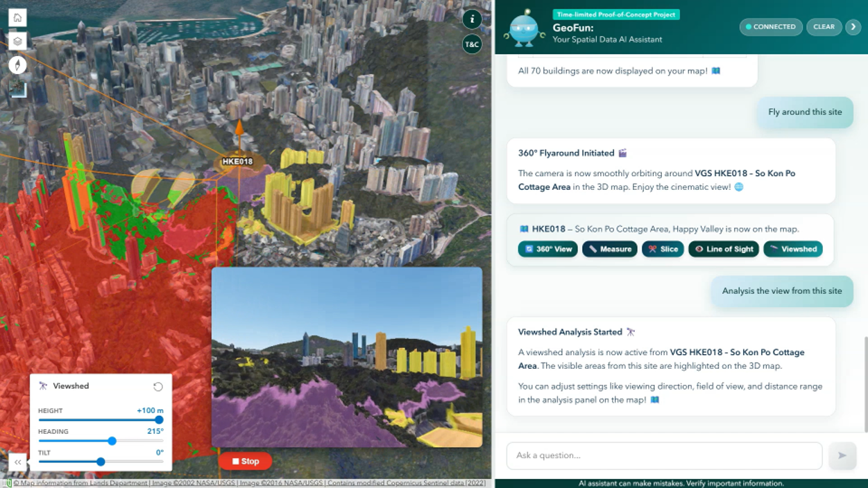Collapse the chat panel with arrow
Screen dimensions: 868x488
853,27
